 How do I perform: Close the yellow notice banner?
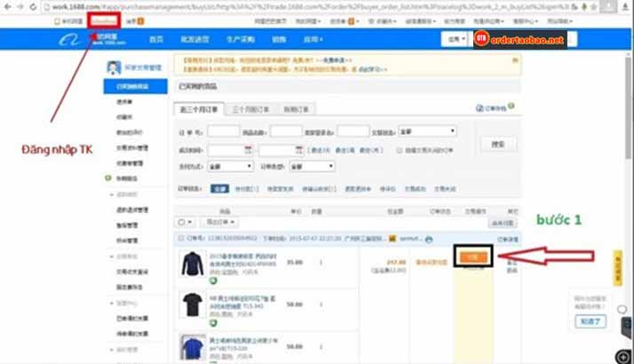tap(515, 60)
